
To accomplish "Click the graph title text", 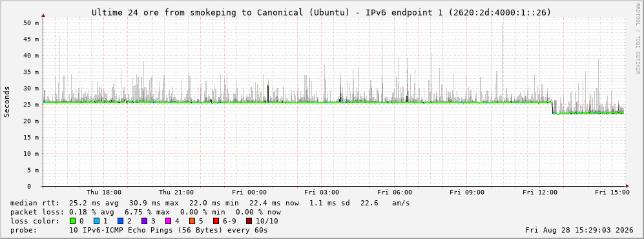I will tap(321, 13).
